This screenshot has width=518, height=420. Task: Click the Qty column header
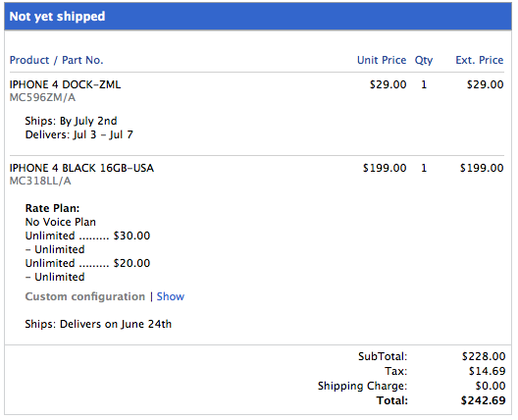coord(424,60)
